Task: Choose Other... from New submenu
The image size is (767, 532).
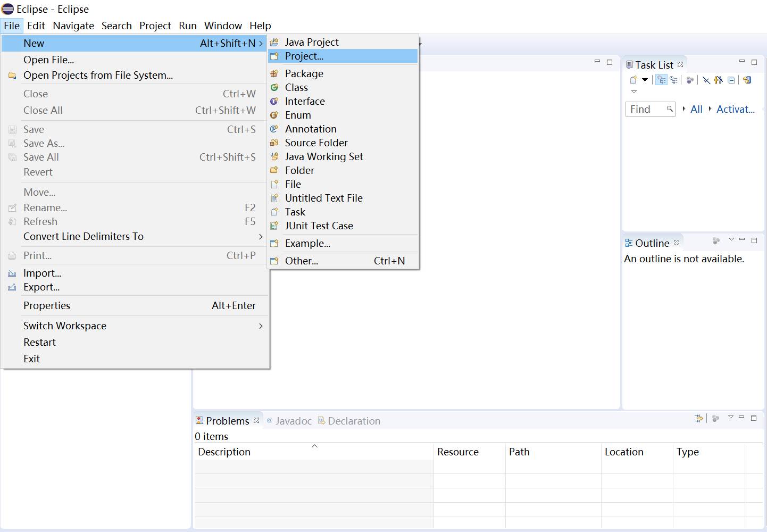Action: pos(343,261)
